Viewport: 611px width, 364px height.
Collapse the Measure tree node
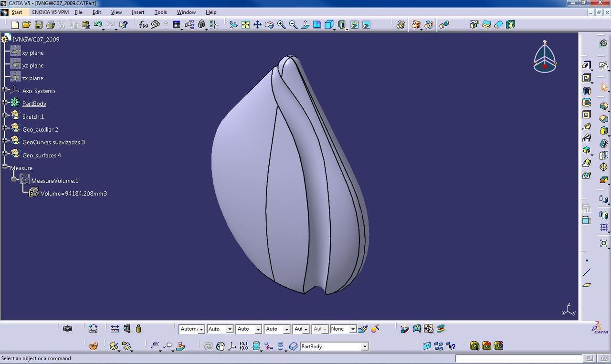[x=5, y=167]
